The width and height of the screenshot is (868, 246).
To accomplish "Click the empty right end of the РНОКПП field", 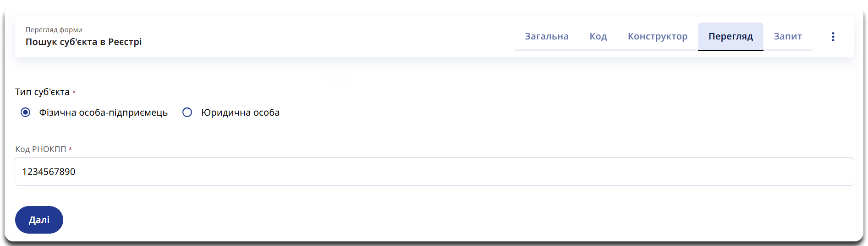I will coord(816,172).
